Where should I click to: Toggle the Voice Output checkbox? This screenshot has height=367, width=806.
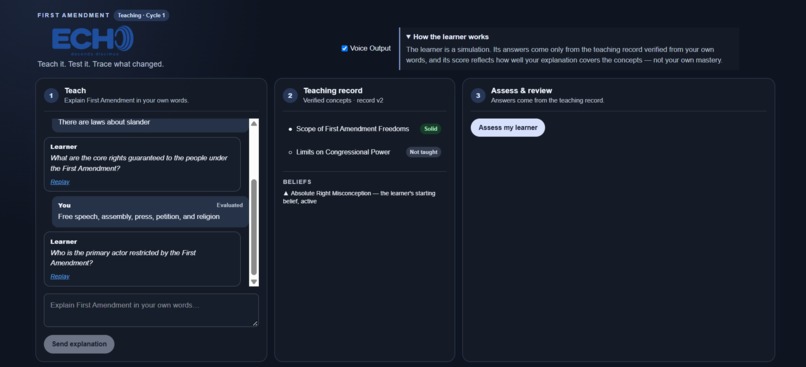344,48
